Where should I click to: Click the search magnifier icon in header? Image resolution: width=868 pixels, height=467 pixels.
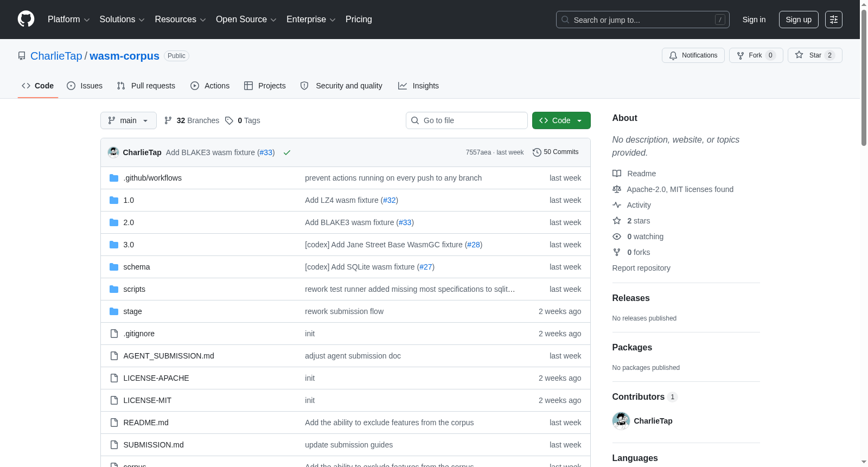pos(565,20)
